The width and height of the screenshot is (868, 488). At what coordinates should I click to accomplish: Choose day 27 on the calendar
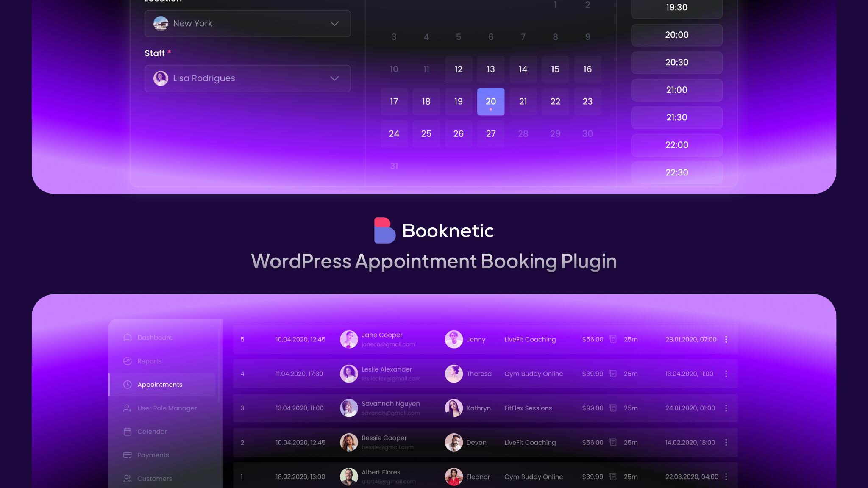491,134
